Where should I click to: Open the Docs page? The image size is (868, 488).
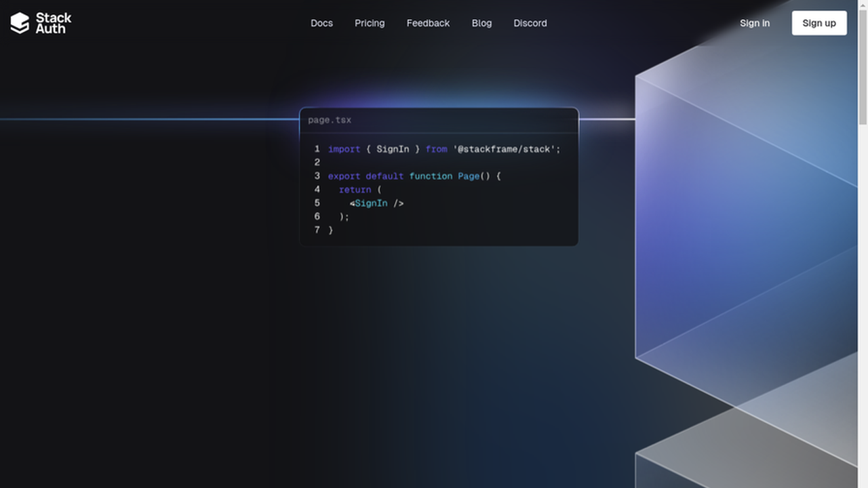[x=321, y=23]
